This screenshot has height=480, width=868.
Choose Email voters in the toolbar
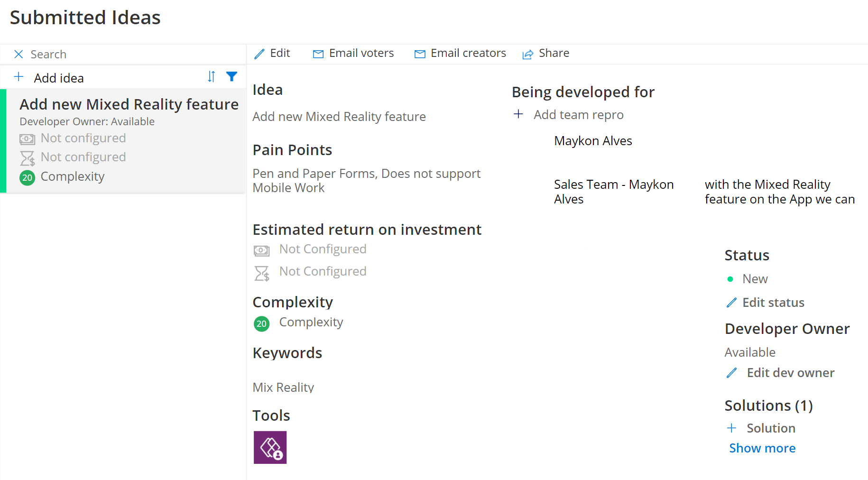(x=353, y=54)
